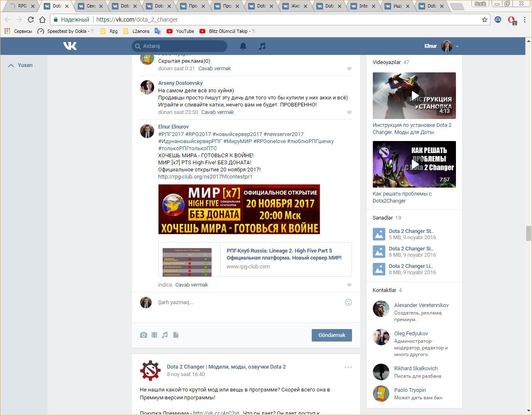Click Elnur Elnurov commenter avatar
532x416 pixels.
147,131
